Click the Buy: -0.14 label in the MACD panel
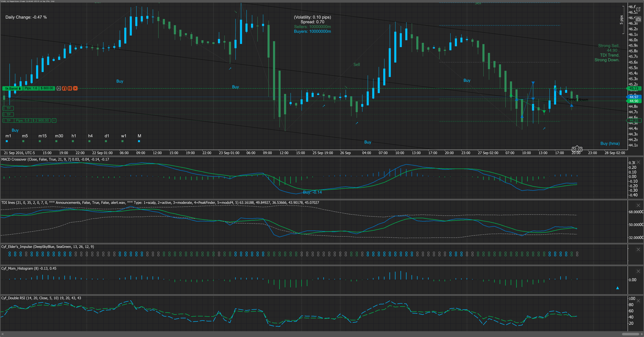This screenshot has height=337, width=644. pos(312,192)
